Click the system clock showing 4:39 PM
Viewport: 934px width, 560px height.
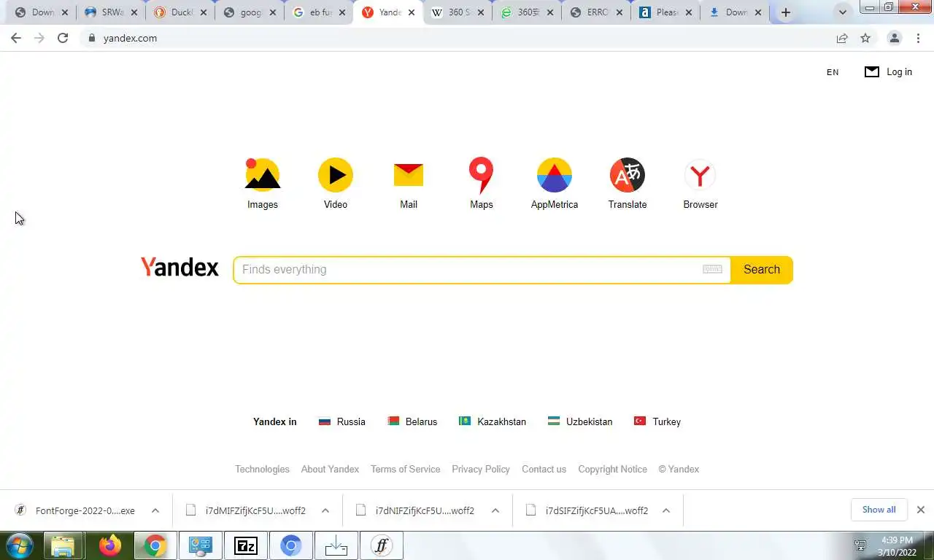897,546
